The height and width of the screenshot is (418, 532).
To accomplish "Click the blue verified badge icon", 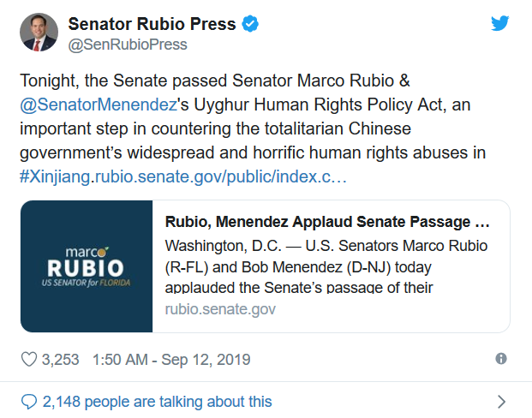I will point(250,24).
